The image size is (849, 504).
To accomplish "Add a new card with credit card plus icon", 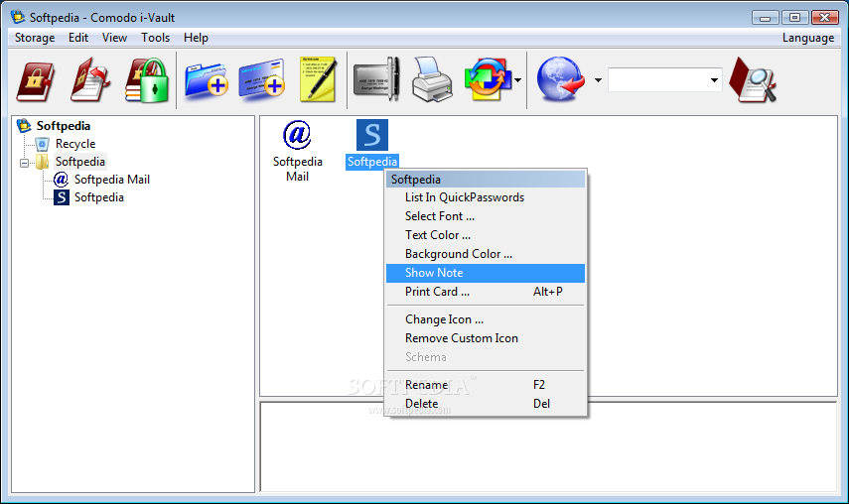I will [262, 79].
